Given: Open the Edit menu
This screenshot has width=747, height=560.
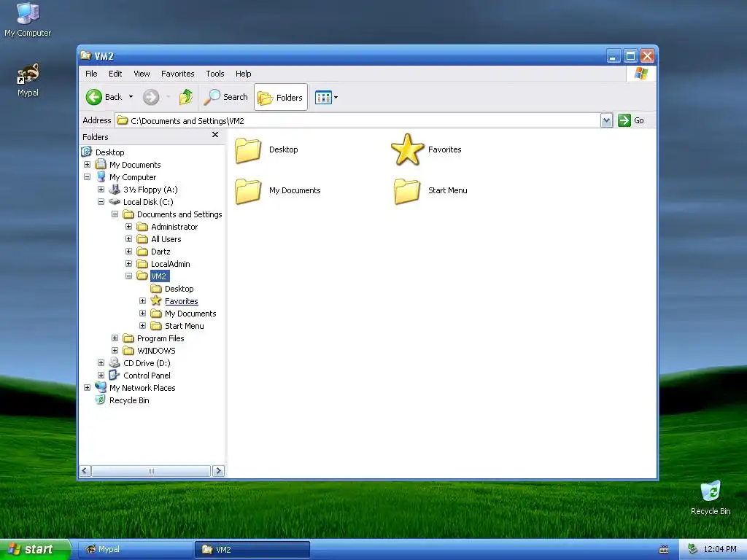Looking at the screenshot, I should (x=115, y=74).
